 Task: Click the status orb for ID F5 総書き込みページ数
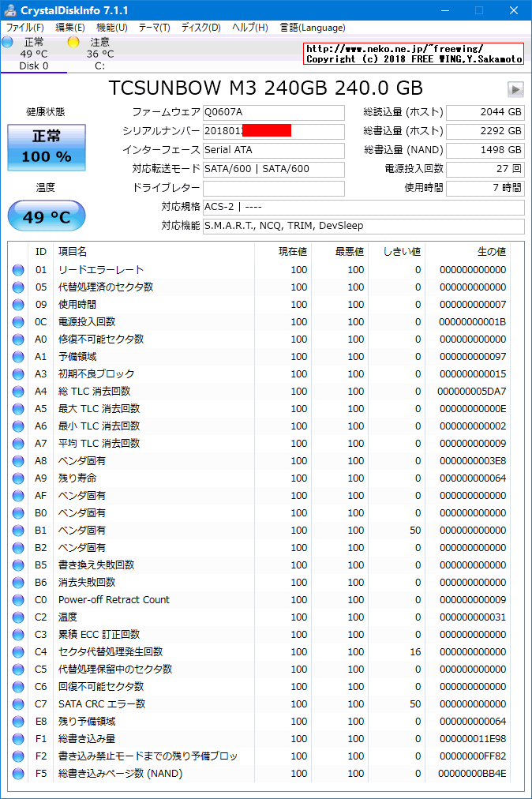coord(18,774)
